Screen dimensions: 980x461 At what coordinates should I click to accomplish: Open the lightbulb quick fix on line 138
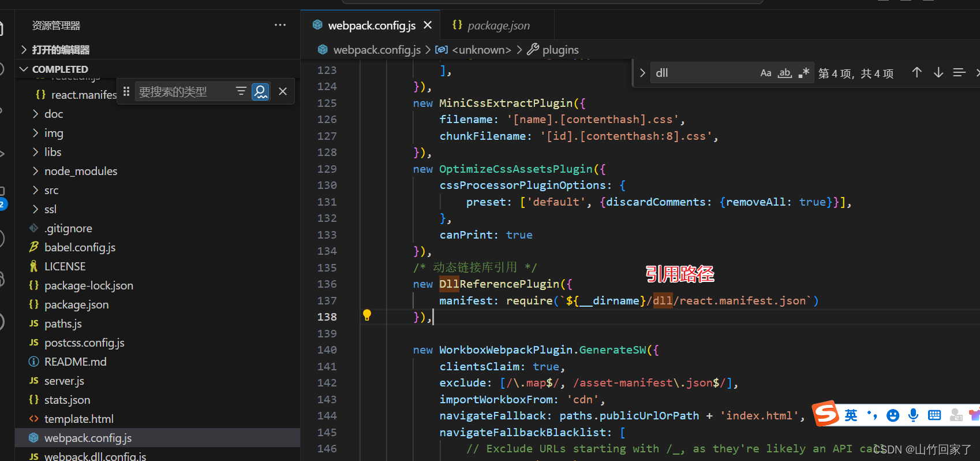click(x=366, y=315)
